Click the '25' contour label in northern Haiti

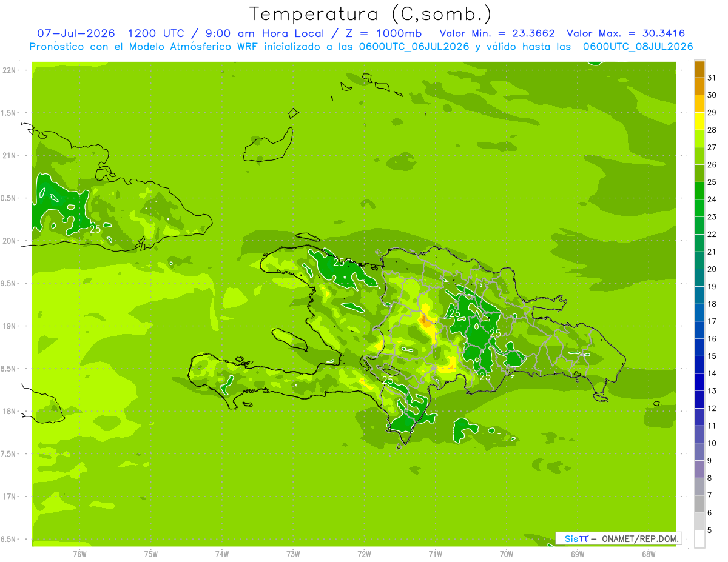pos(339,263)
